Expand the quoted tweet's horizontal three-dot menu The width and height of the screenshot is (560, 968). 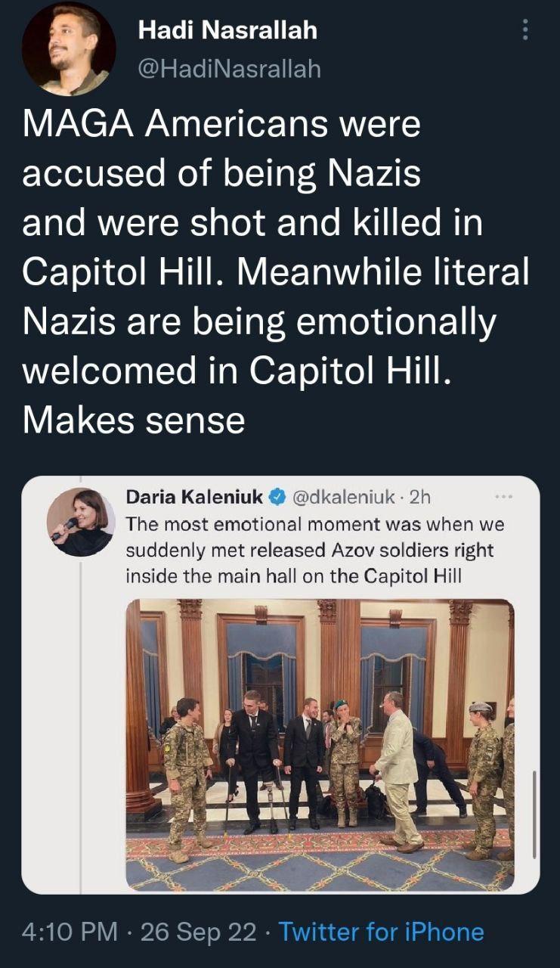click(x=503, y=497)
